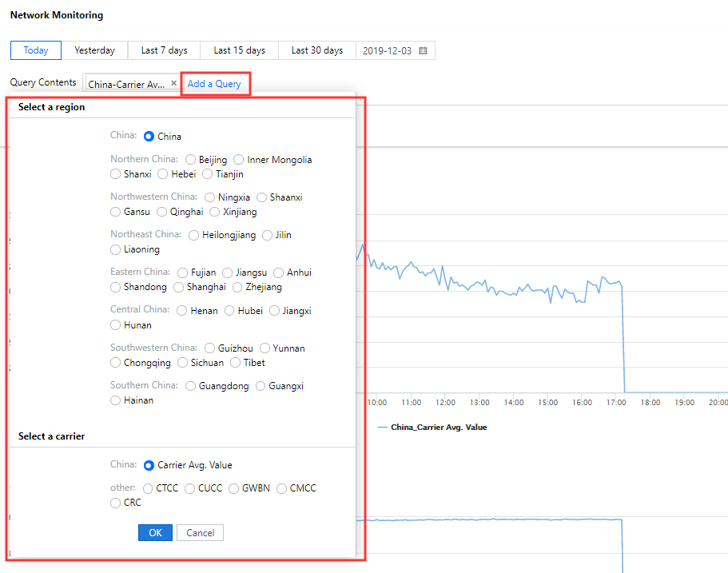Click the calendar icon beside 2019-12-03
The width and height of the screenshot is (728, 573).
423,50
